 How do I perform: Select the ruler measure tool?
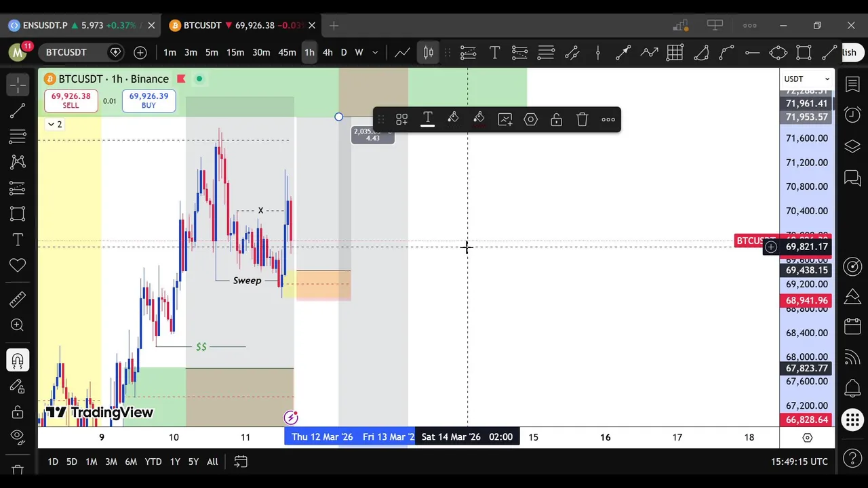pos(18,299)
